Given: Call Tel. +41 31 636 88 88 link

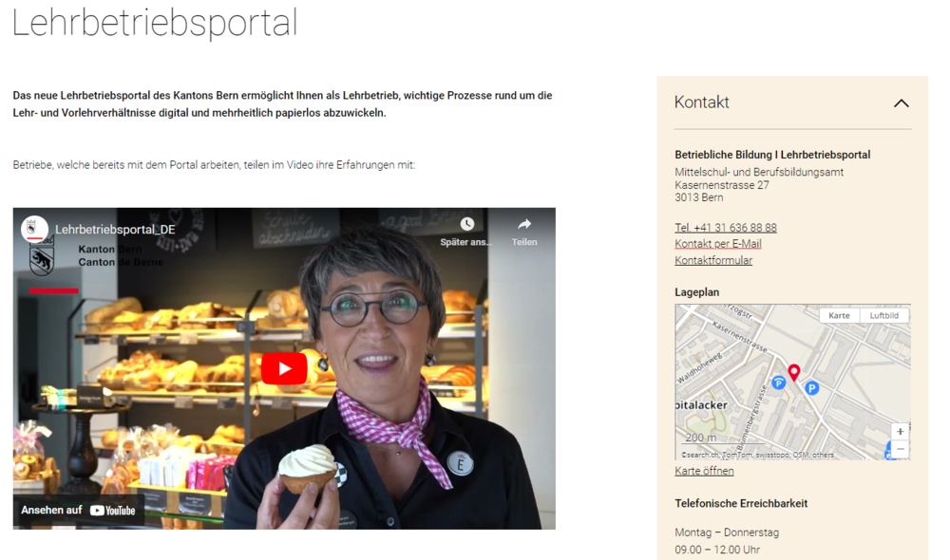Looking at the screenshot, I should click(725, 228).
